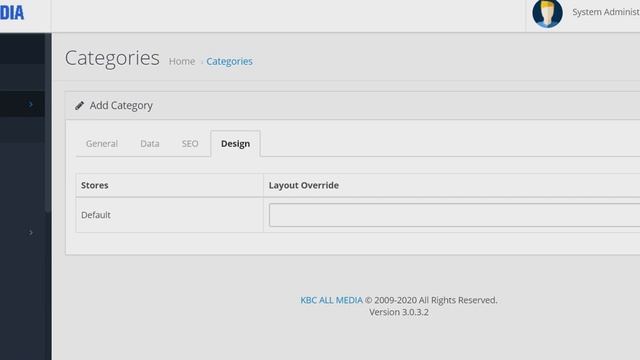Open the General tab
Viewport: 640px width, 360px height.
pyautogui.click(x=102, y=144)
